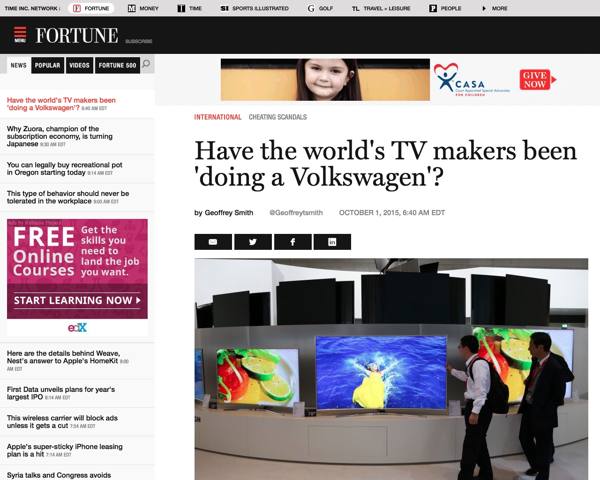Image resolution: width=600 pixels, height=480 pixels.
Task: Switch to the Popular tab
Action: pyautogui.click(x=47, y=65)
